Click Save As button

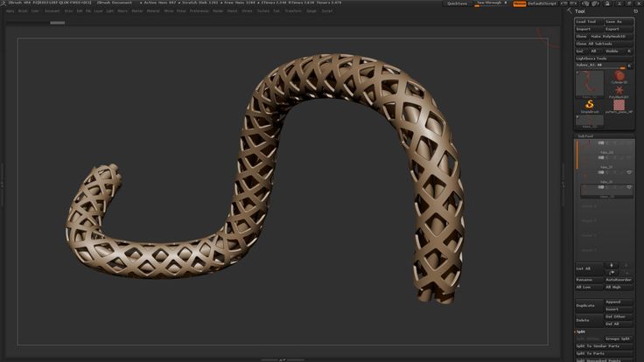[619, 22]
